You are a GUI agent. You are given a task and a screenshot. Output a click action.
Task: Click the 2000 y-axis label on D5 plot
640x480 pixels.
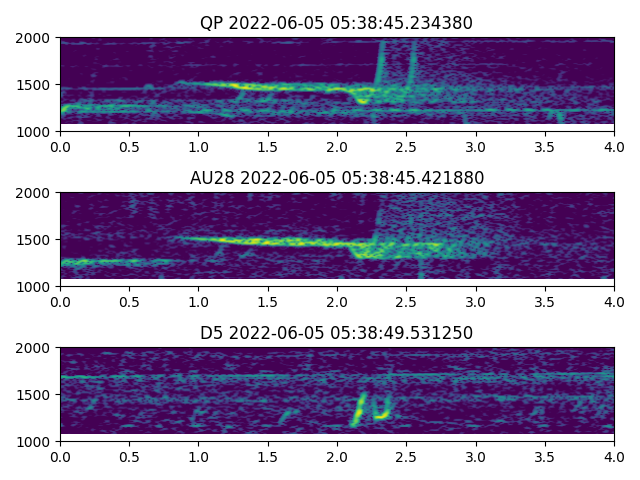tap(36, 348)
